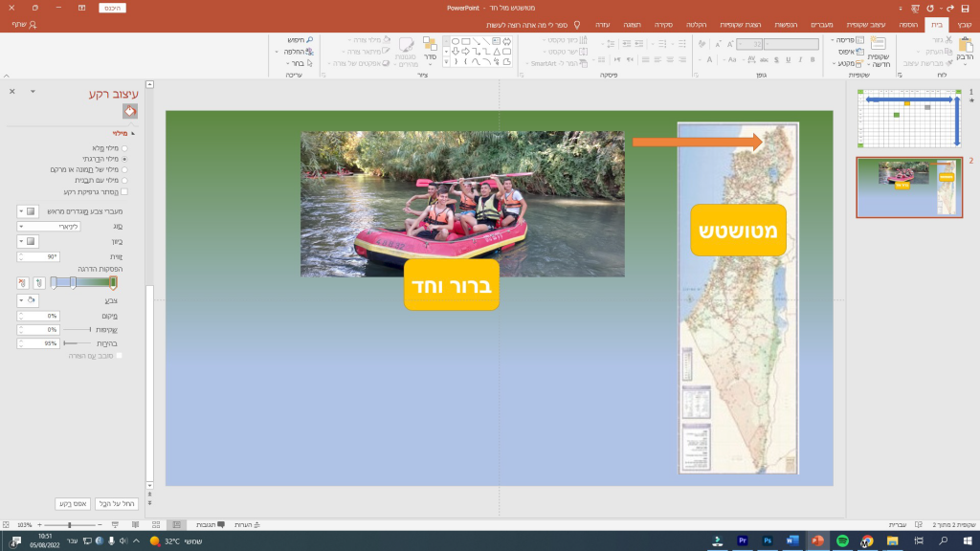Click the green gradient stop marker
This screenshot has width=980, height=551.
(113, 283)
